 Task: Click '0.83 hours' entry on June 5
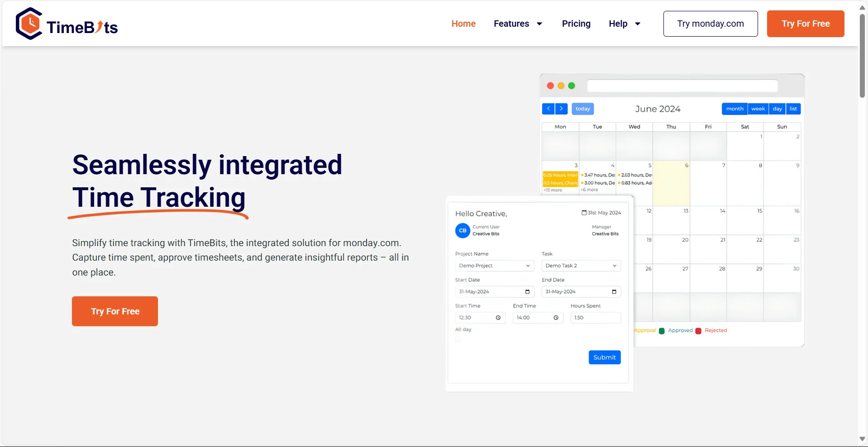(635, 183)
